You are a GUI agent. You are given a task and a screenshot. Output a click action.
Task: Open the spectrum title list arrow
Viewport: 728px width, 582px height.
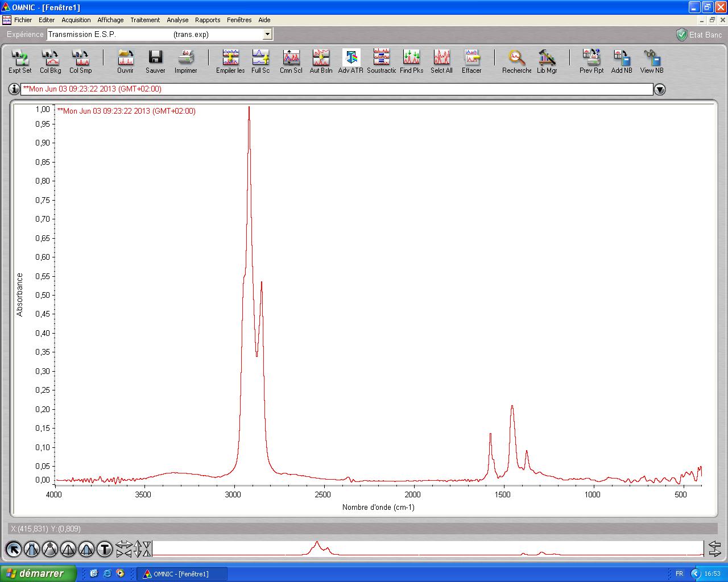tap(660, 89)
